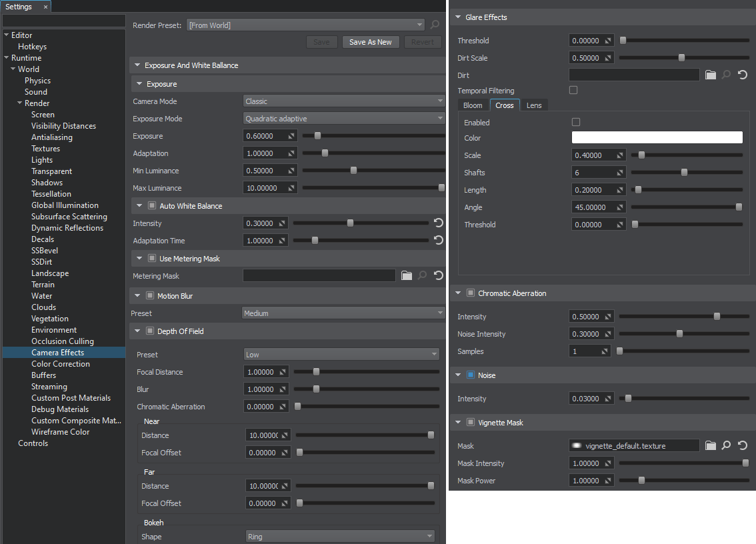
Task: Open folder browser for Dirt texture
Action: click(711, 75)
